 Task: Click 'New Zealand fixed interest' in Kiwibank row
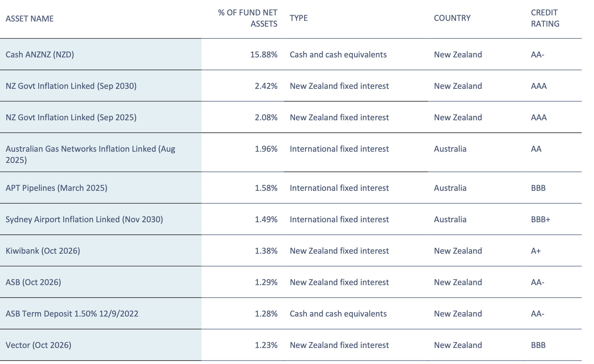pos(339,251)
